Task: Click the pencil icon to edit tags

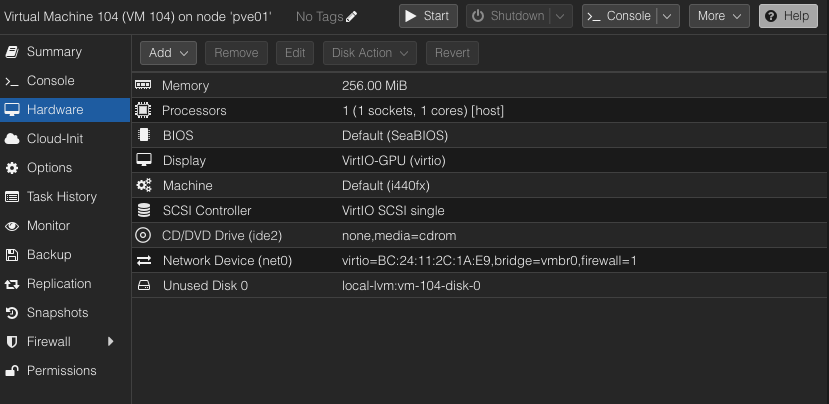Action: (351, 17)
